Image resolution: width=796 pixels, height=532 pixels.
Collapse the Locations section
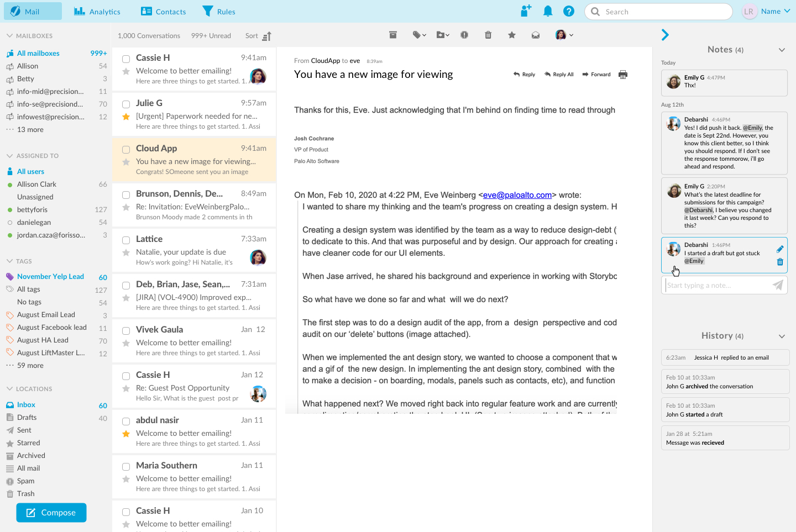click(x=9, y=389)
